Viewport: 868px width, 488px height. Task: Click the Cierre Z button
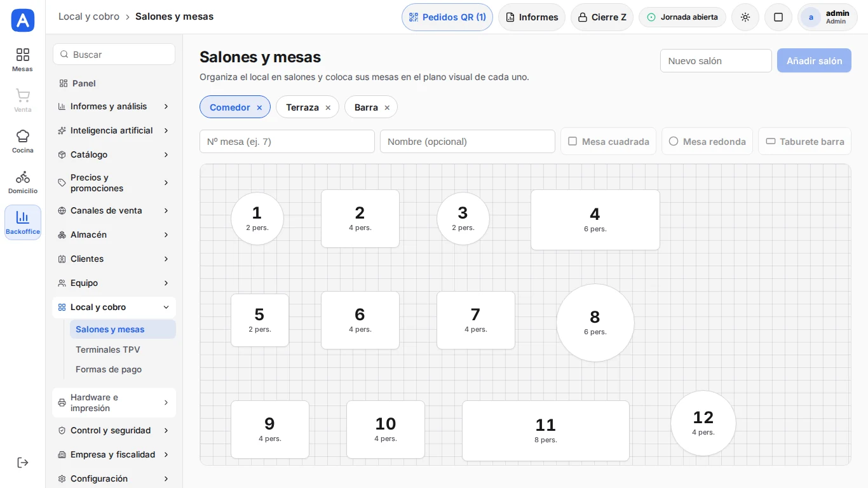602,17
